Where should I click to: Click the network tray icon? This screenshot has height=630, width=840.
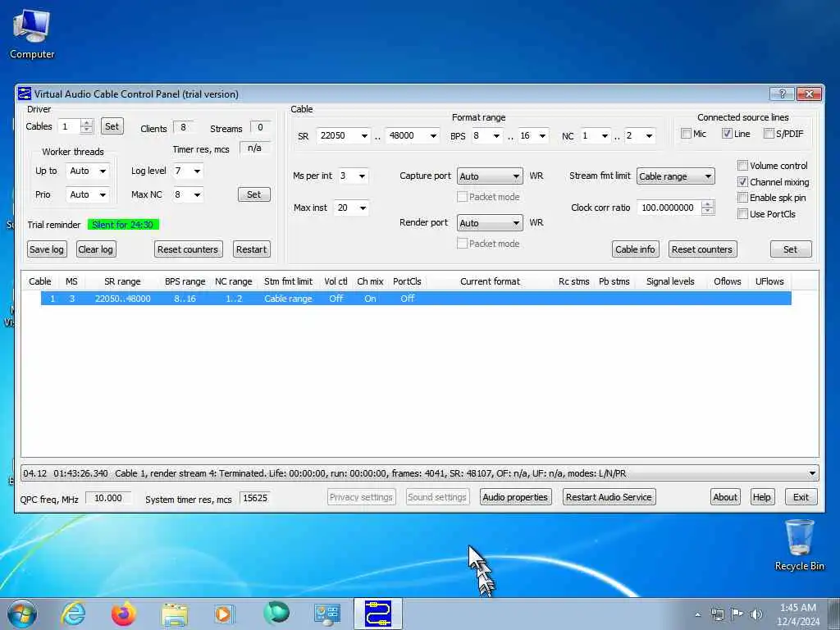[717, 614]
